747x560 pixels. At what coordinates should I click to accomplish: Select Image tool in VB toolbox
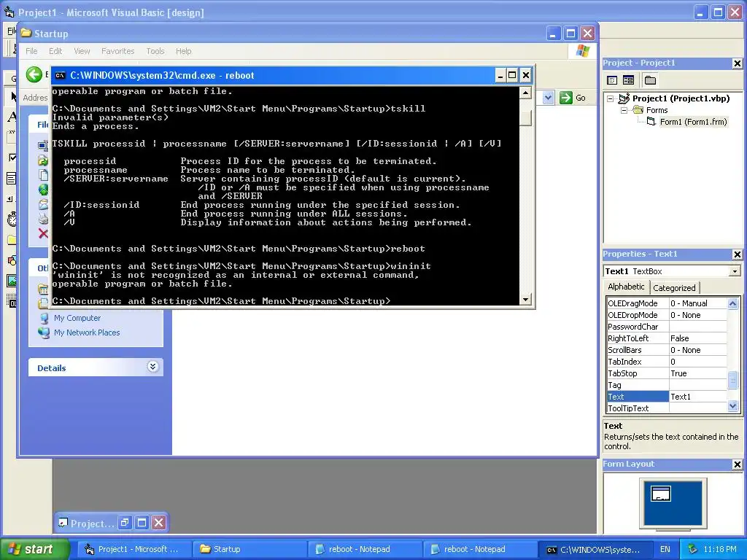point(12,281)
